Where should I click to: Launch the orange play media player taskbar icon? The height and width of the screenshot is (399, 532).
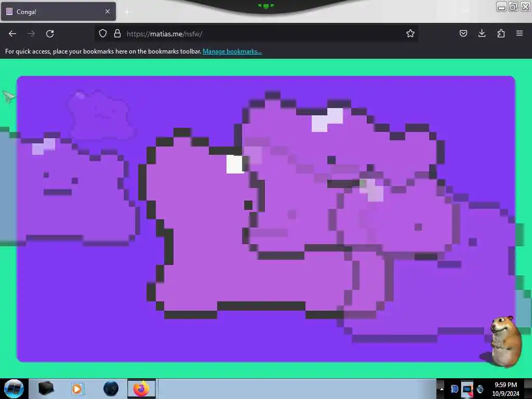[77, 389]
